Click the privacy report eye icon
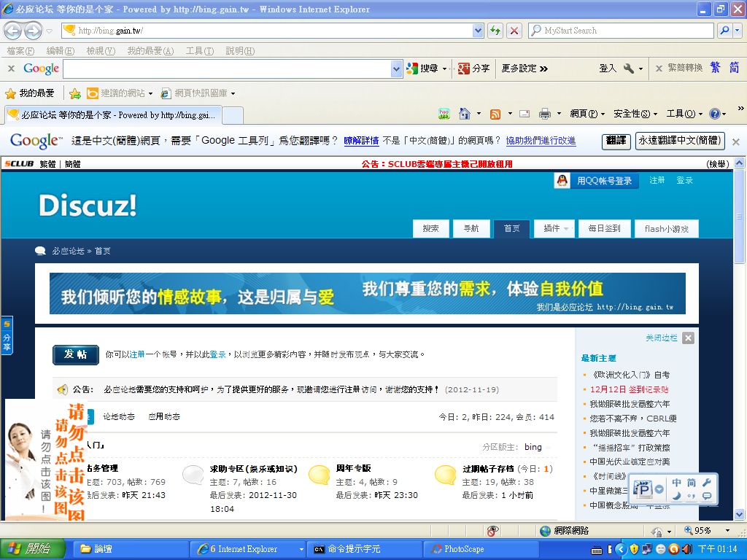The height and width of the screenshot is (560, 747). coord(492,531)
